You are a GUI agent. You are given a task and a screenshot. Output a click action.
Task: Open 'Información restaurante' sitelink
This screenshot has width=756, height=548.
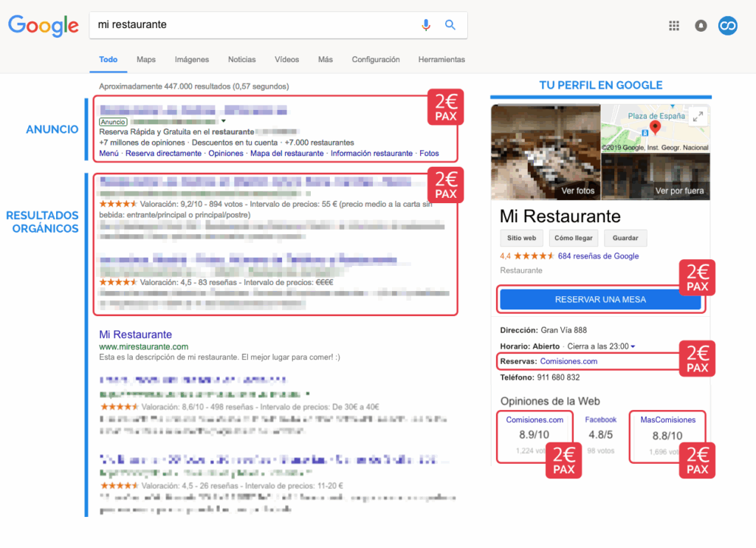click(x=372, y=154)
